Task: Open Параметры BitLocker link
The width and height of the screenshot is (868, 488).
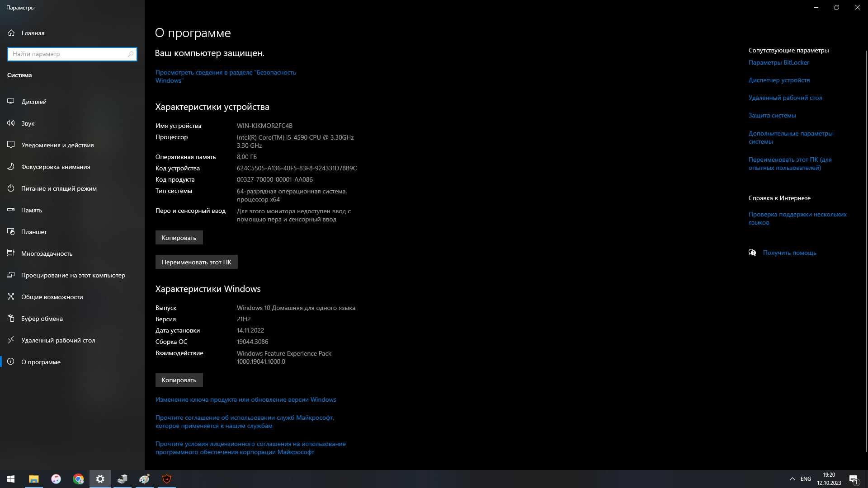Action: pyautogui.click(x=778, y=63)
